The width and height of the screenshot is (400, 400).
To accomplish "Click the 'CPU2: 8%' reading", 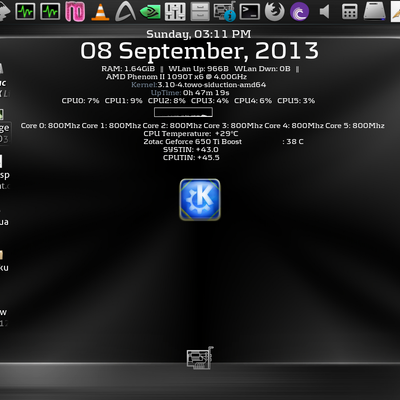I will pos(167,101).
